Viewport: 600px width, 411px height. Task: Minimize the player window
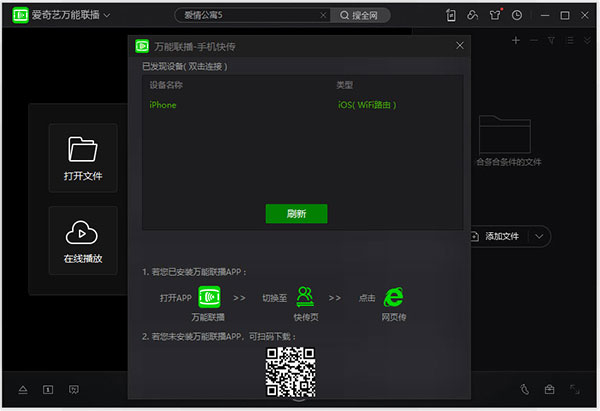pos(545,15)
